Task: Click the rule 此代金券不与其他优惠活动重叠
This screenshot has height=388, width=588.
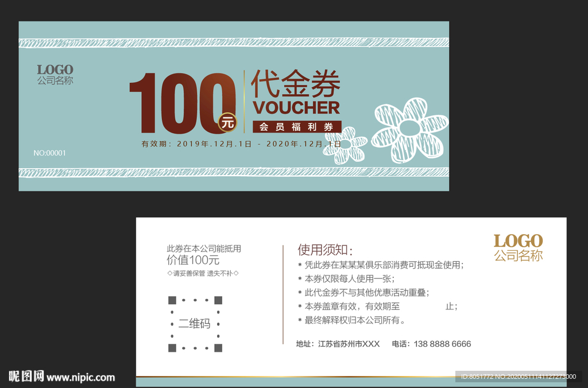Action: coord(363,293)
